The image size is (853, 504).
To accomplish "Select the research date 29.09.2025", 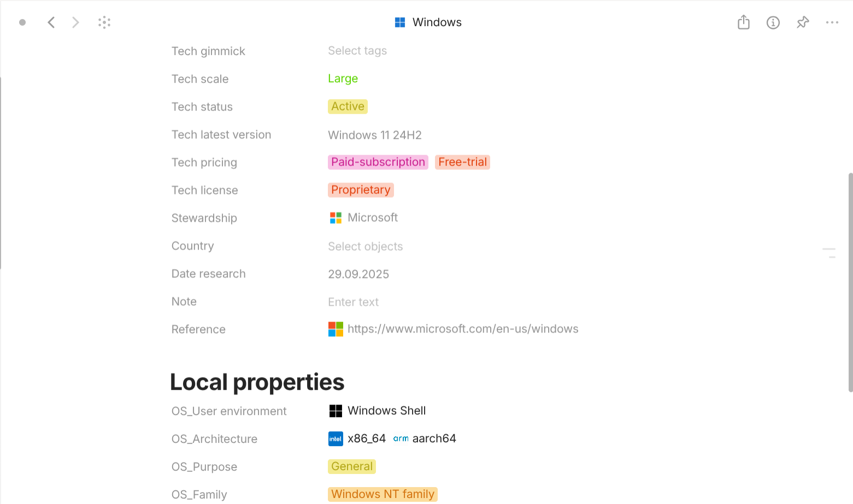I will (358, 274).
